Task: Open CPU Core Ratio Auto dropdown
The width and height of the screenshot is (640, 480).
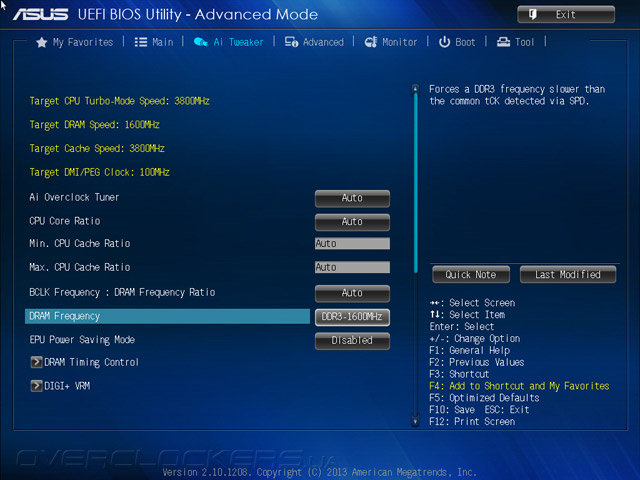Action: [x=352, y=222]
